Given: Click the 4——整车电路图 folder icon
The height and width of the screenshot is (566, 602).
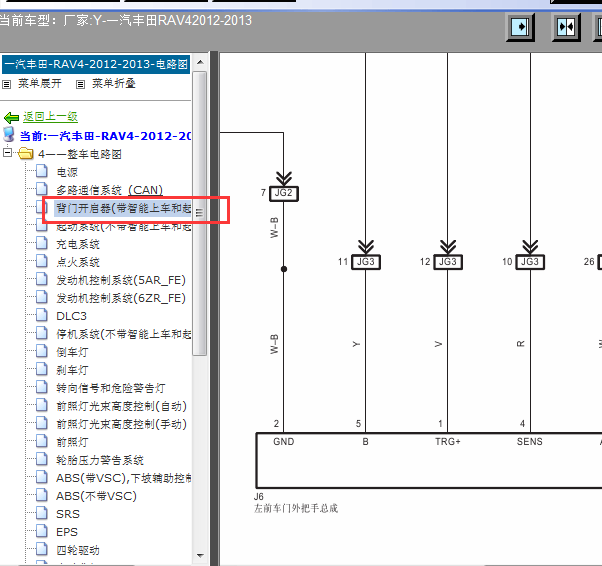Looking at the screenshot, I should click(26, 154).
